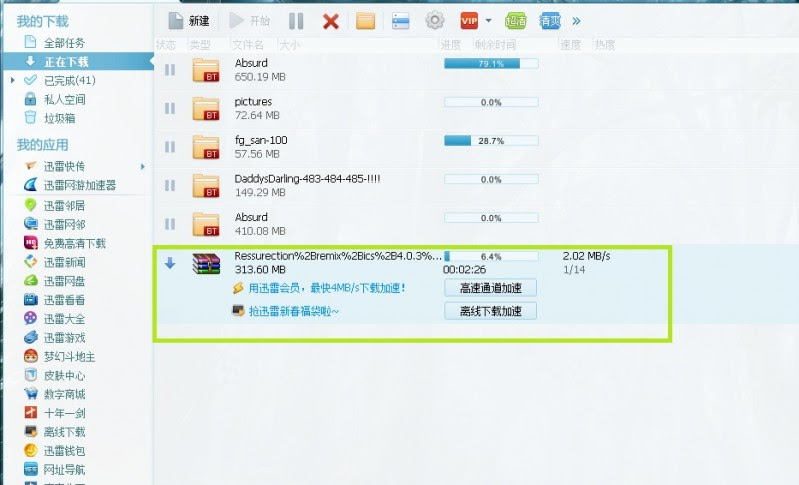Toggle pause icon on the DaddysDarling row
Screen dimensions: 799x485
170,185
